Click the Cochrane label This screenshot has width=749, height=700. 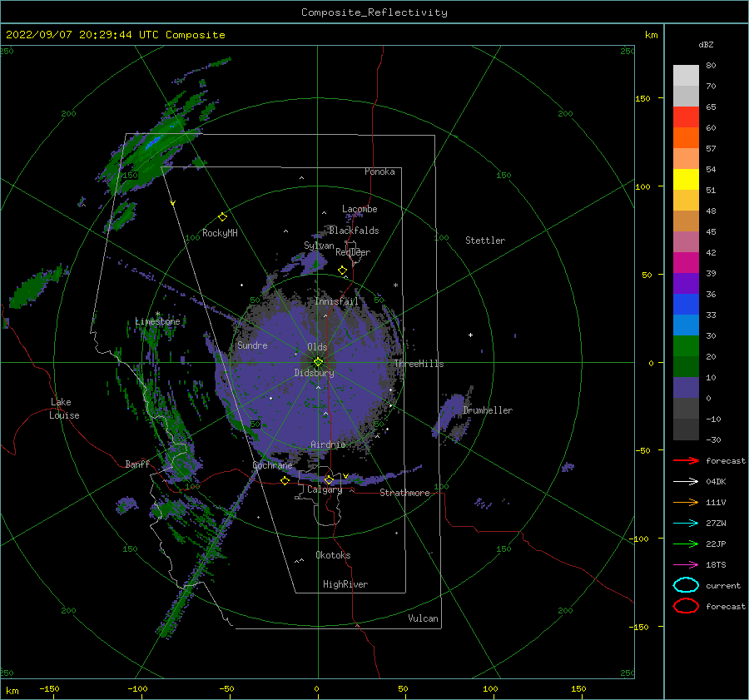(x=272, y=465)
